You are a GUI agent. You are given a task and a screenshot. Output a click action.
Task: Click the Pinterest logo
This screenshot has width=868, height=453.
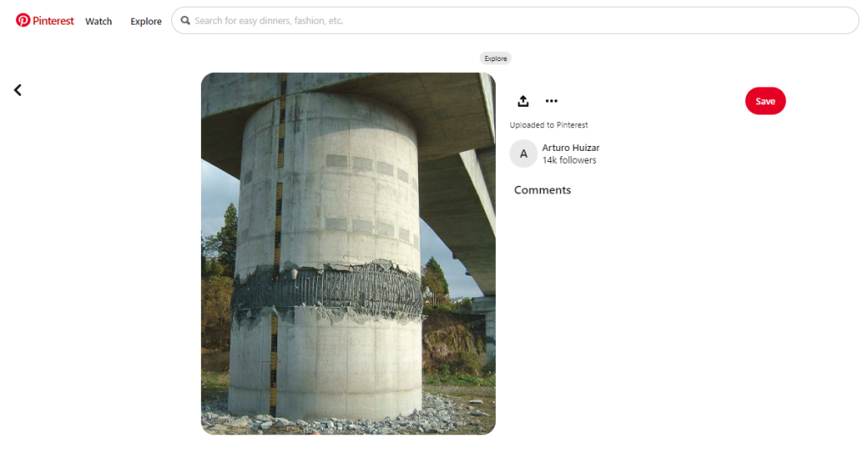(45, 20)
